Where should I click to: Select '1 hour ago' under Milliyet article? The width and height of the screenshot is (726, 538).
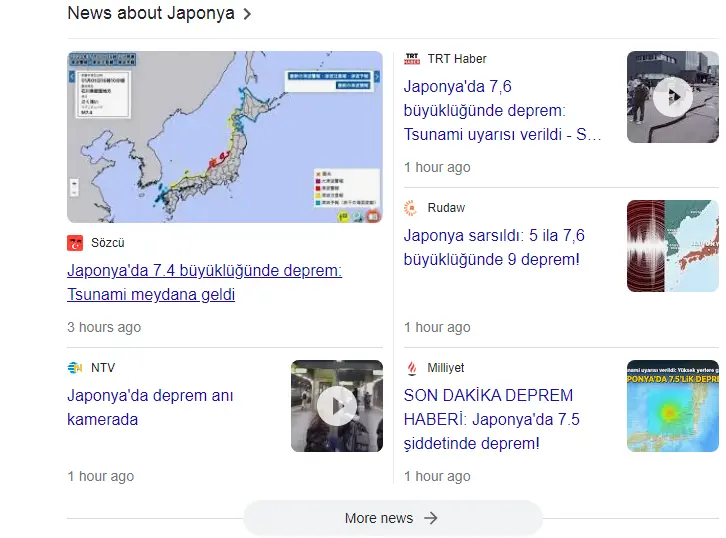click(x=437, y=476)
